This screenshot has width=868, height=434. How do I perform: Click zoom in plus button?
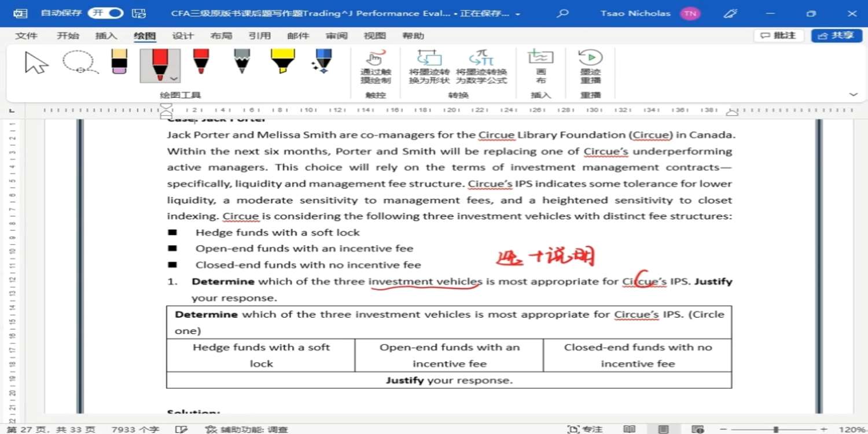click(x=823, y=429)
